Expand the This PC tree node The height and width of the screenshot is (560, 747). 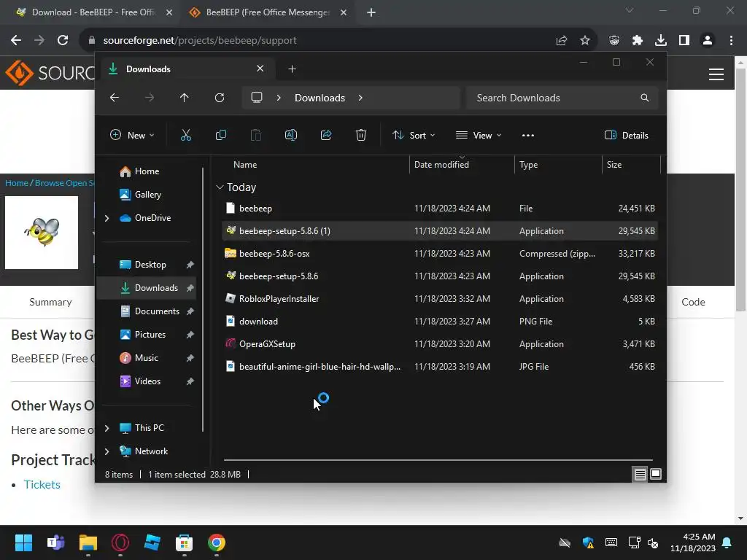coord(107,427)
